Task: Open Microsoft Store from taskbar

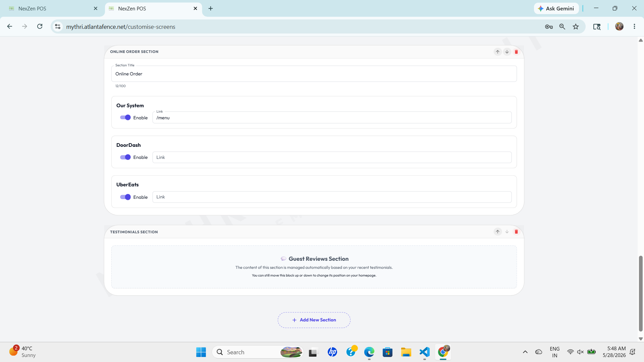Action: pyautogui.click(x=387, y=352)
